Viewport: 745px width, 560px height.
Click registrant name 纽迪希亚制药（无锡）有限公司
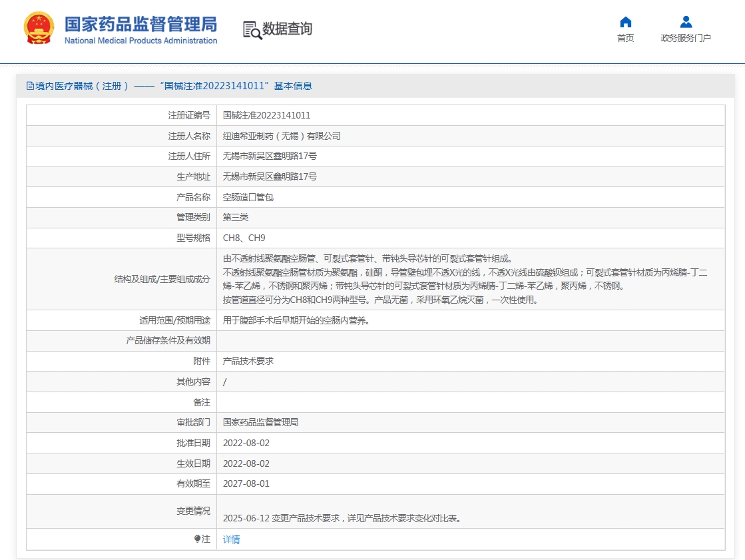click(282, 136)
